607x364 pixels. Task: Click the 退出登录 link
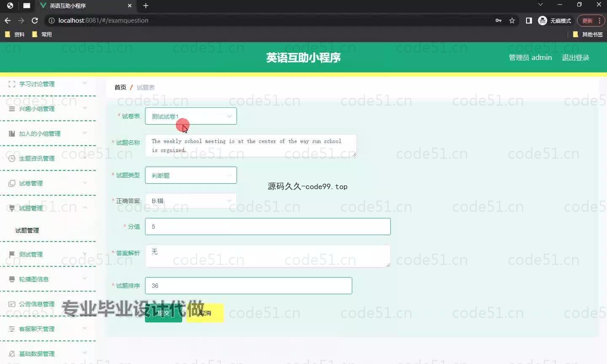pos(575,58)
